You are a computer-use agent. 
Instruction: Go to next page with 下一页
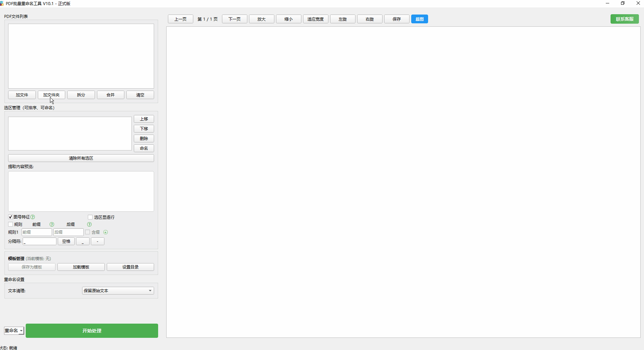coord(234,19)
